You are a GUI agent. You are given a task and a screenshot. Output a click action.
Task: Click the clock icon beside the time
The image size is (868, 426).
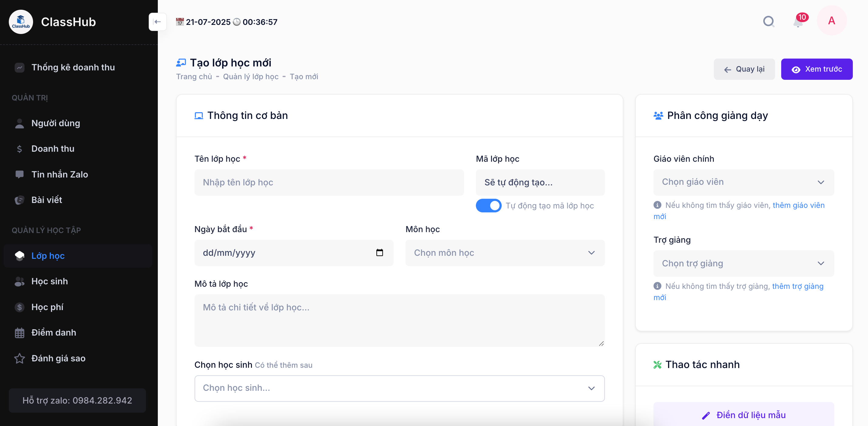click(237, 22)
